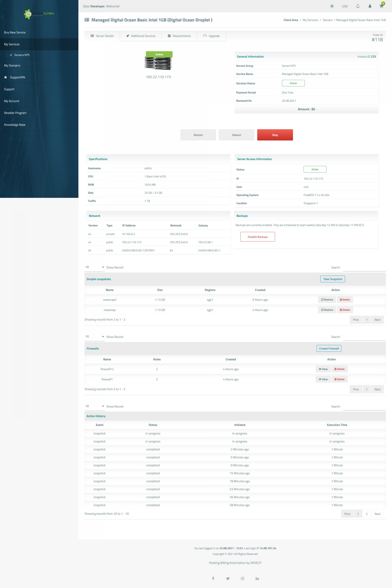The image size is (392, 588).
Task: Open the notifications bell icon
Action: [x=357, y=6]
